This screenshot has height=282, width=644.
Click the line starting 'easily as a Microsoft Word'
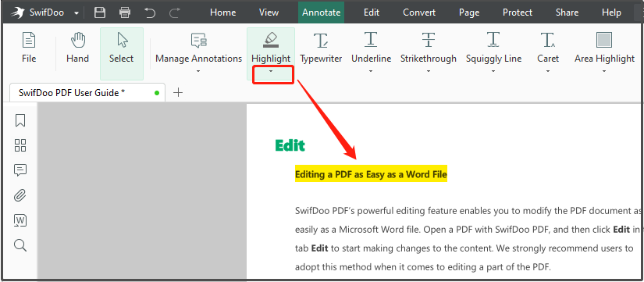tap(468, 230)
